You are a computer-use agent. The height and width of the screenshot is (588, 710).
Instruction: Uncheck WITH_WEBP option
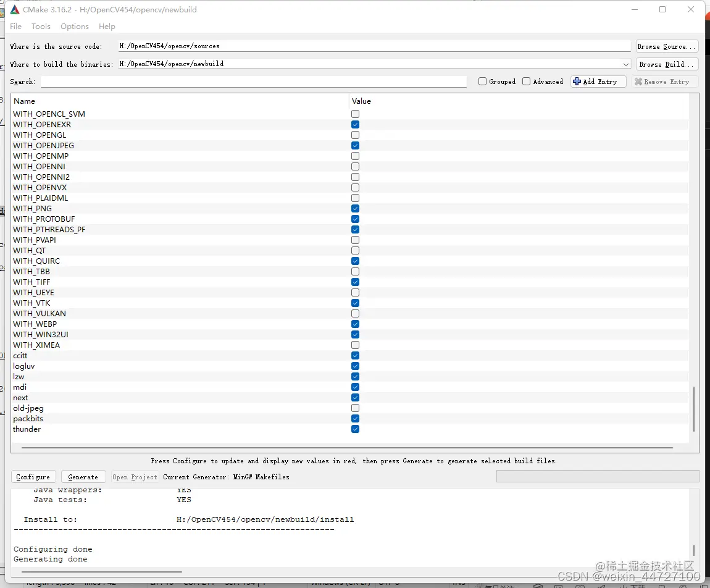[356, 324]
